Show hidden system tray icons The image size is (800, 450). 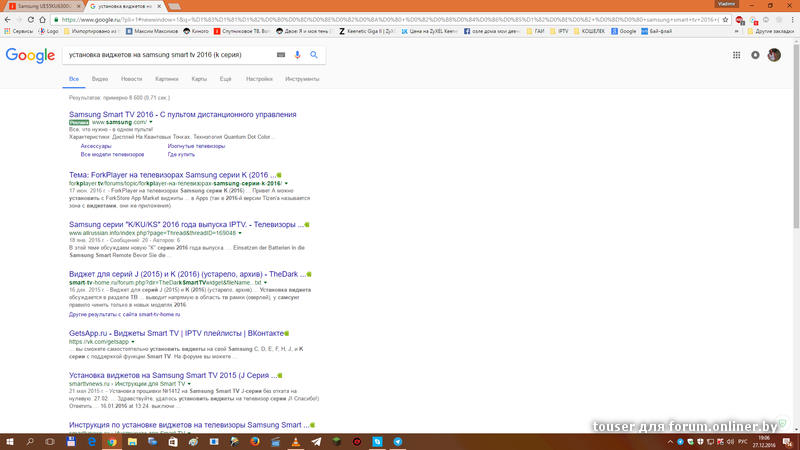pos(670,442)
